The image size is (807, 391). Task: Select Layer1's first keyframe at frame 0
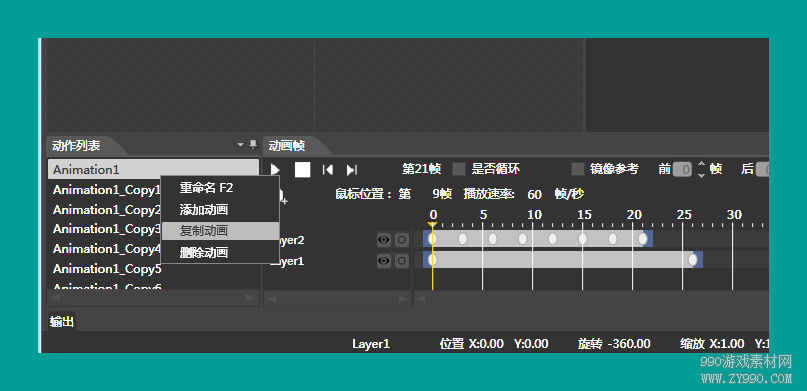(433, 260)
